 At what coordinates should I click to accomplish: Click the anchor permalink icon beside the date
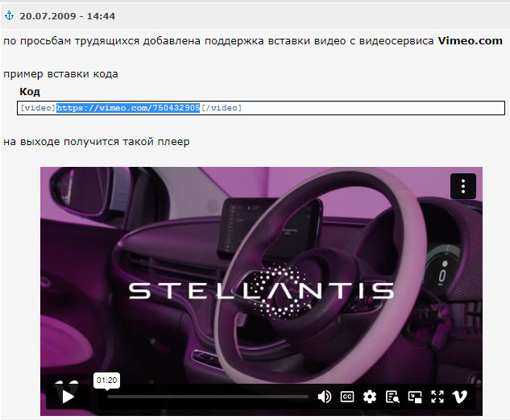point(9,15)
